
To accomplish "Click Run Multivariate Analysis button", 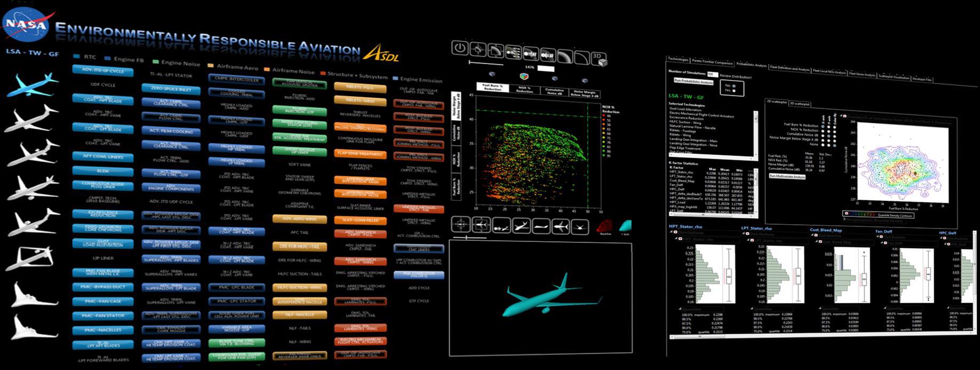I will click(x=786, y=176).
